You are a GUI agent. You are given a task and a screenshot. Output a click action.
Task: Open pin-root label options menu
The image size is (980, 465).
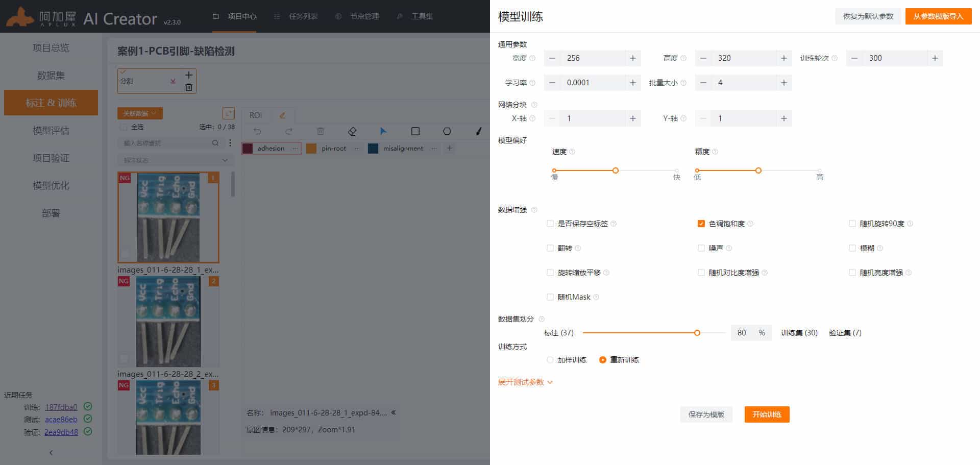tap(357, 149)
